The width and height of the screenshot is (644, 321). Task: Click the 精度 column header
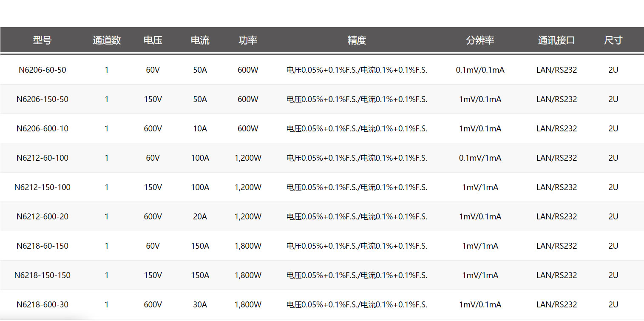point(357,40)
